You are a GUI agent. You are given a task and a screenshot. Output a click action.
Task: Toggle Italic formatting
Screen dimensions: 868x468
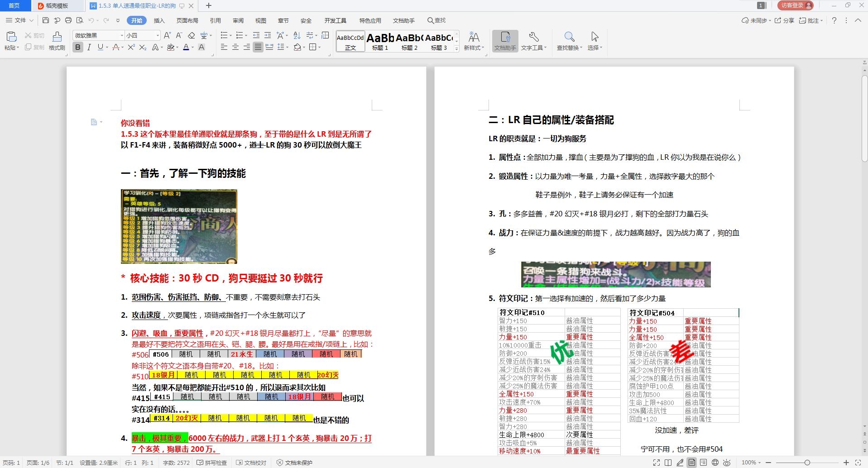89,47
